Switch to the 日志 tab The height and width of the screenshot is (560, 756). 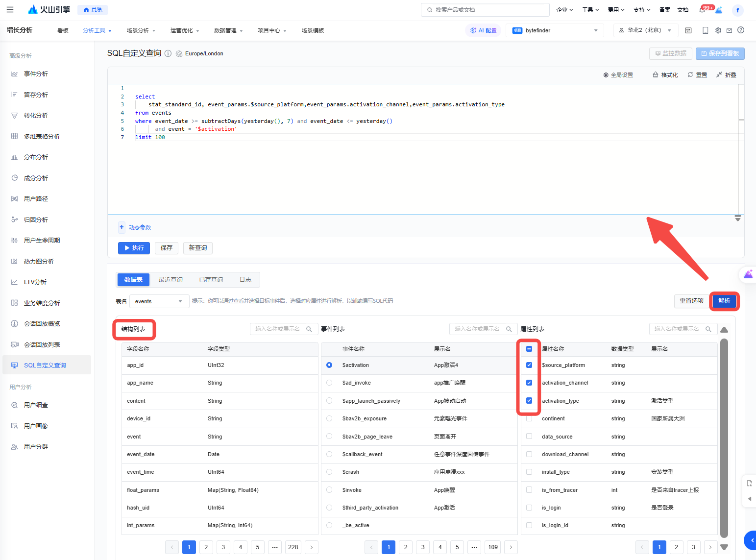pos(245,280)
